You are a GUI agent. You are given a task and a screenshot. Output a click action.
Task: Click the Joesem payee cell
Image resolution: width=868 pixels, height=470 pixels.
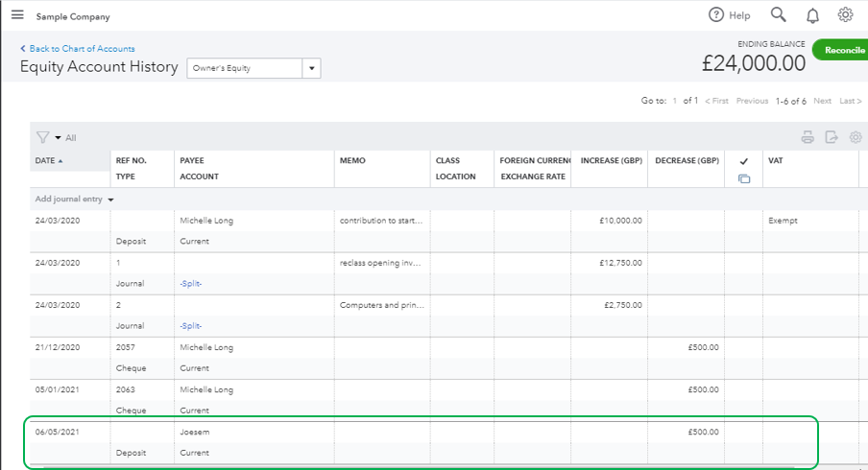(195, 432)
